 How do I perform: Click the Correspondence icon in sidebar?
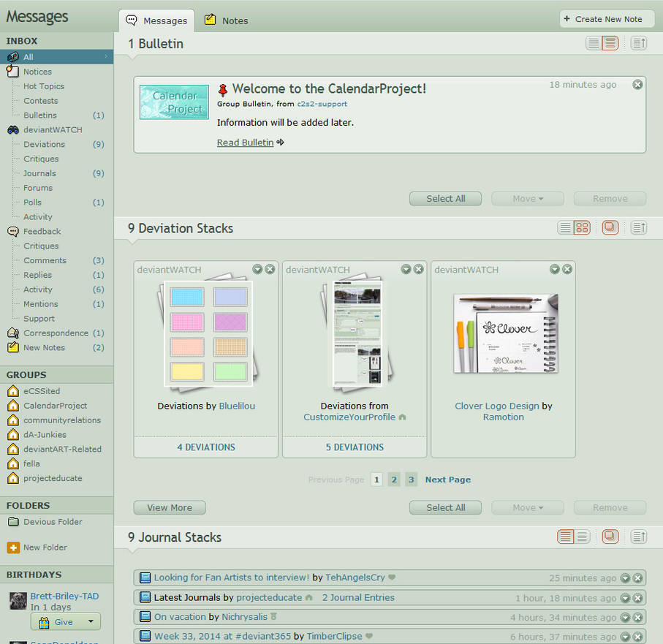pos(13,333)
